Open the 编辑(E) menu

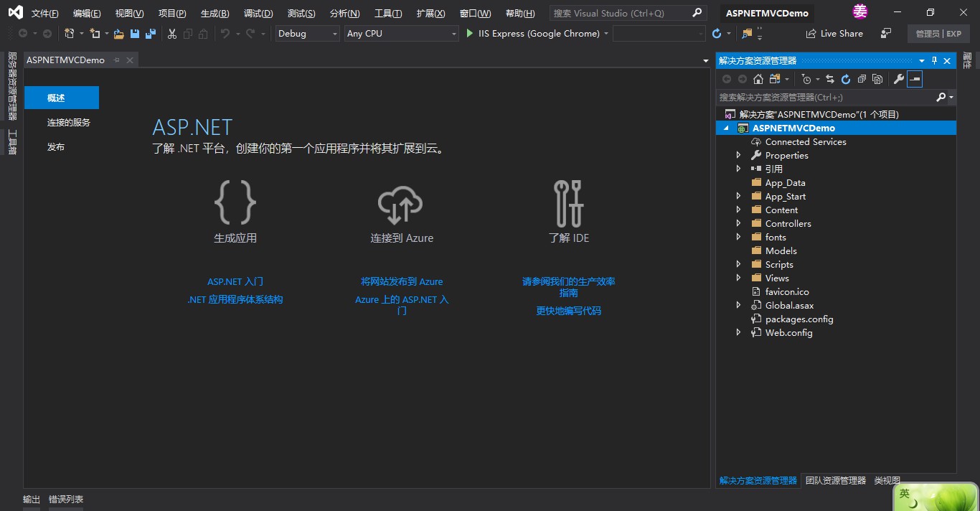(x=87, y=14)
